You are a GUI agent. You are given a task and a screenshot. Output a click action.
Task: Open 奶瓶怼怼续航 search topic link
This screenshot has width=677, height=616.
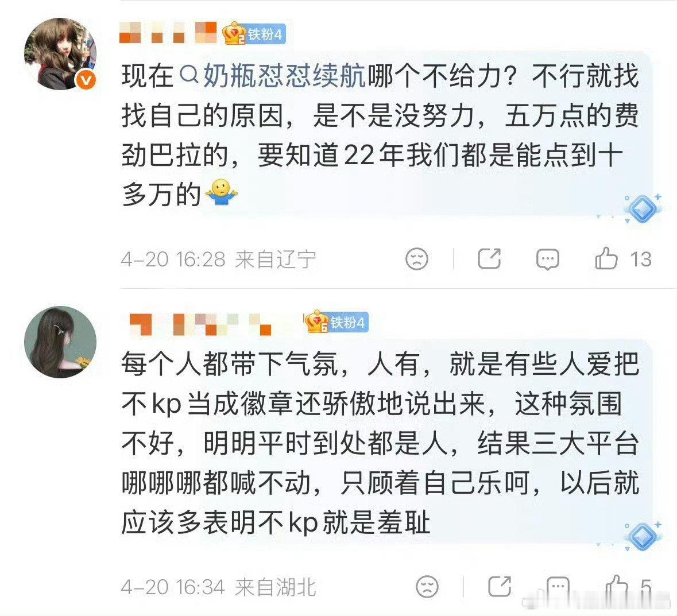[284, 76]
